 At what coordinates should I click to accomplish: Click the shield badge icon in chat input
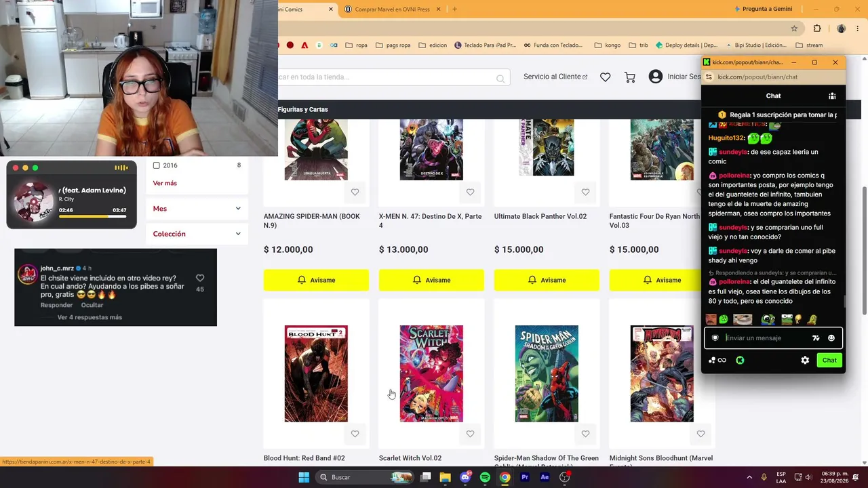click(x=715, y=338)
